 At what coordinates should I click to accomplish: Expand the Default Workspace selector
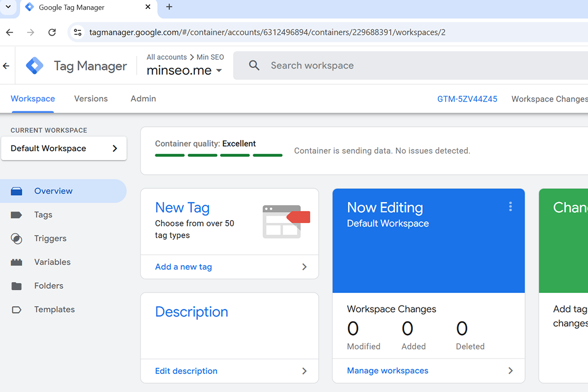(63, 149)
